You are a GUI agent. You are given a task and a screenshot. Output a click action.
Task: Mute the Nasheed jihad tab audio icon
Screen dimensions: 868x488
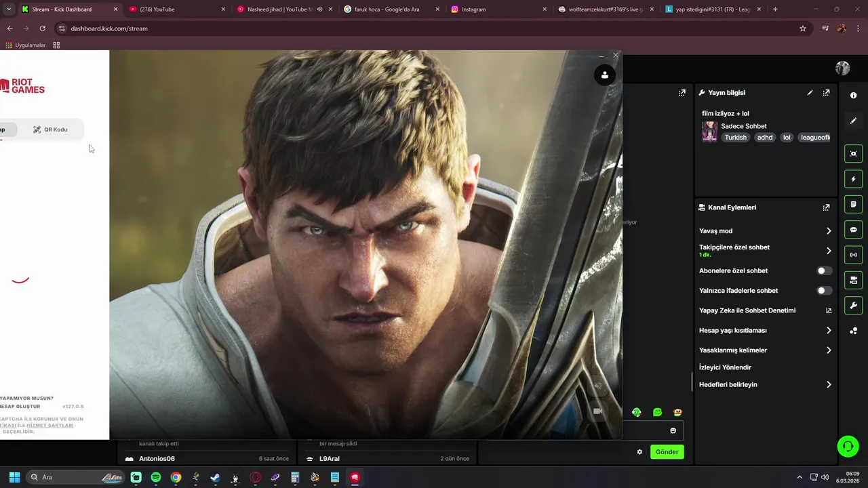(x=319, y=9)
